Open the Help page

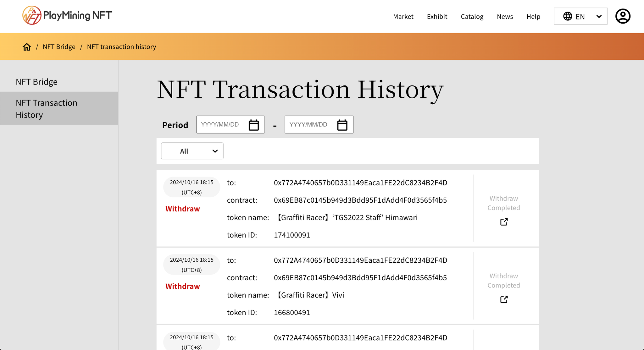pyautogui.click(x=533, y=17)
